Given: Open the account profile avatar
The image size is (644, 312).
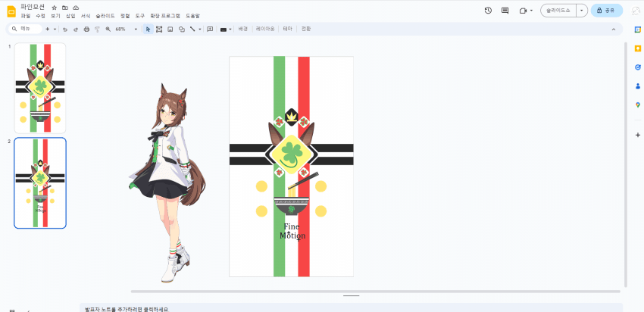Looking at the screenshot, I should pos(636,11).
